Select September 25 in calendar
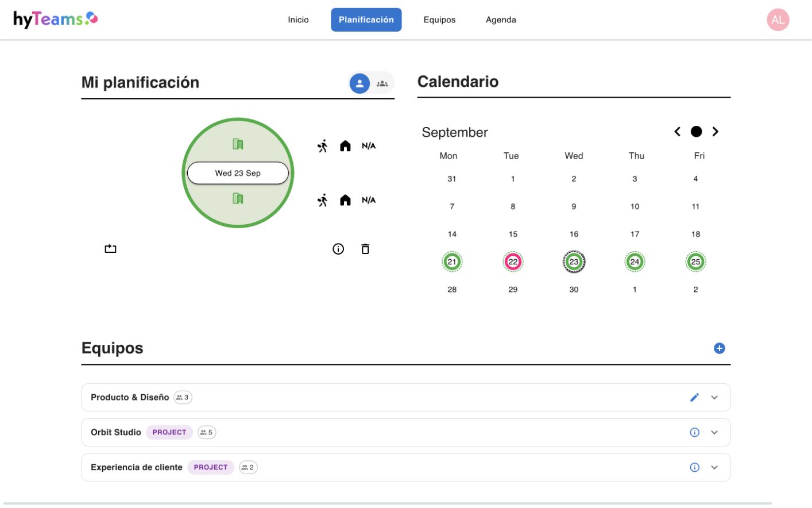 (x=695, y=261)
